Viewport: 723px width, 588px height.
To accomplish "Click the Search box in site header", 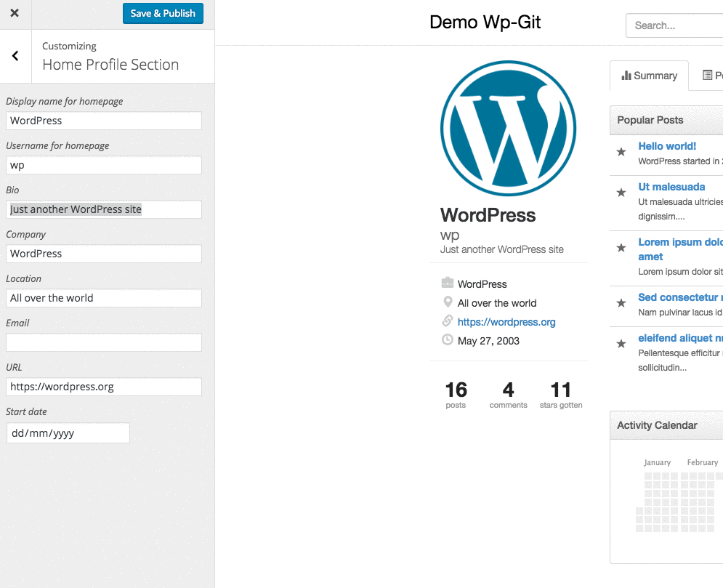I will (674, 25).
